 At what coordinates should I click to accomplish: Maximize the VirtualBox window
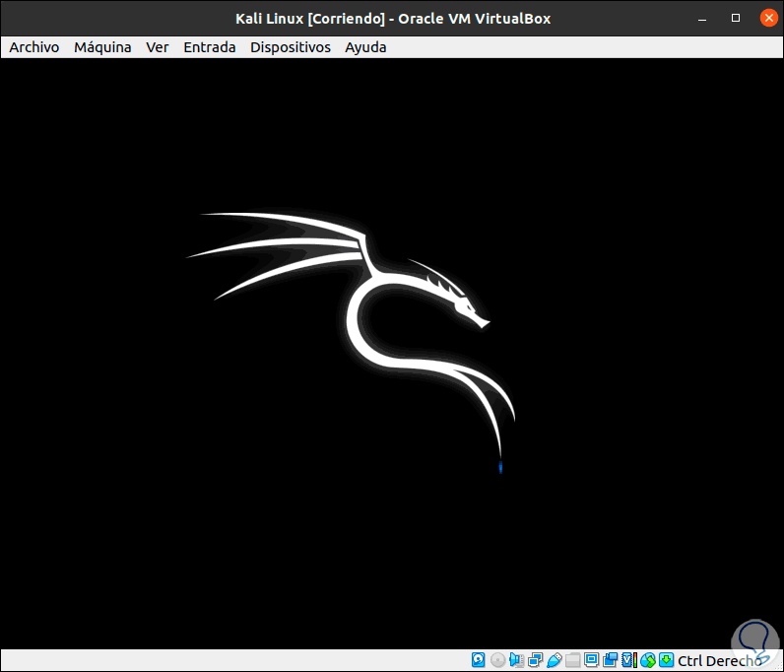click(x=736, y=18)
